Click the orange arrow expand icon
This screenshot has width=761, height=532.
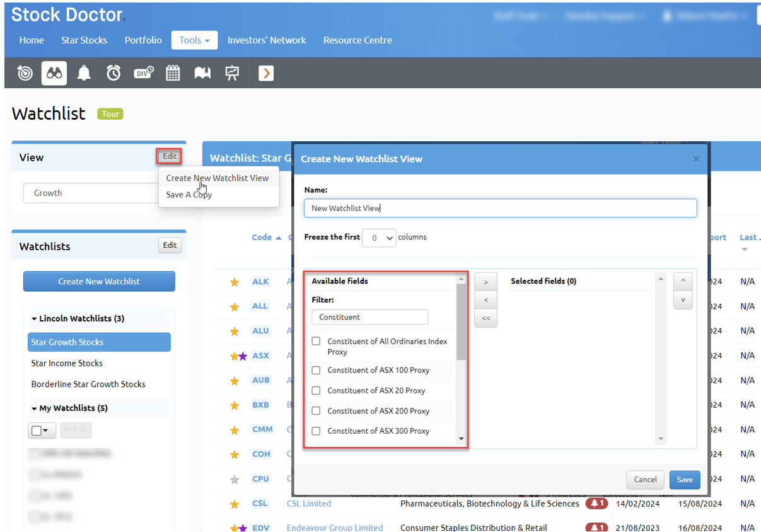266,73
